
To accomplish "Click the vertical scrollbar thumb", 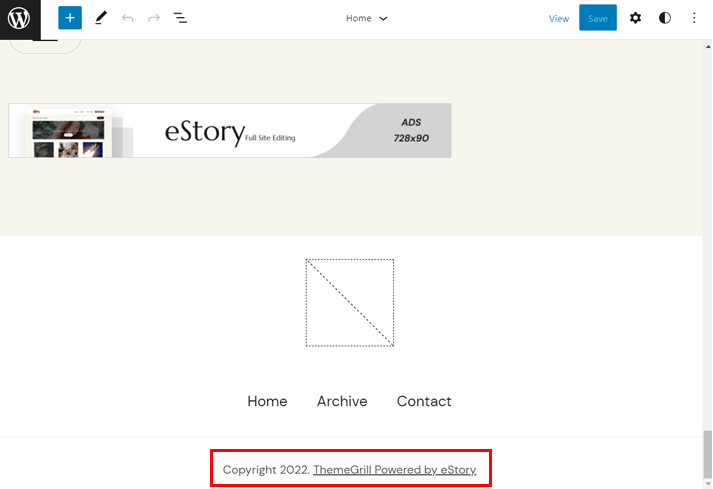I will [707, 455].
